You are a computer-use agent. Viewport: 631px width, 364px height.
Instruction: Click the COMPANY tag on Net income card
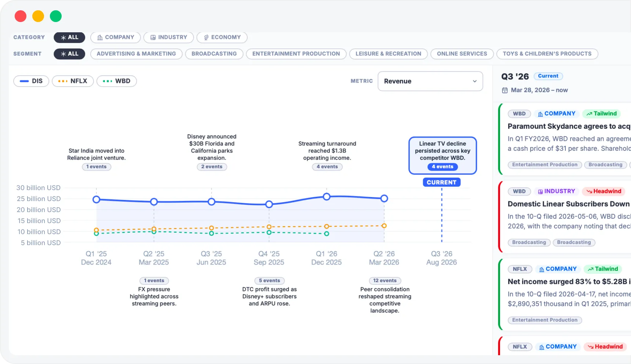click(558, 269)
